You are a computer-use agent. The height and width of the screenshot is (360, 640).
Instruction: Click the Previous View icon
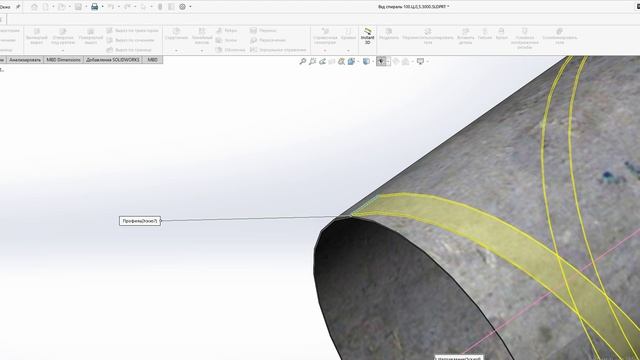coord(322,61)
